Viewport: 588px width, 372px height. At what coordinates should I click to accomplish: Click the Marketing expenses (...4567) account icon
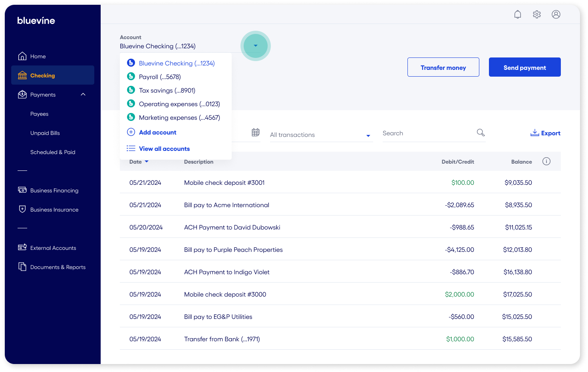(x=131, y=117)
